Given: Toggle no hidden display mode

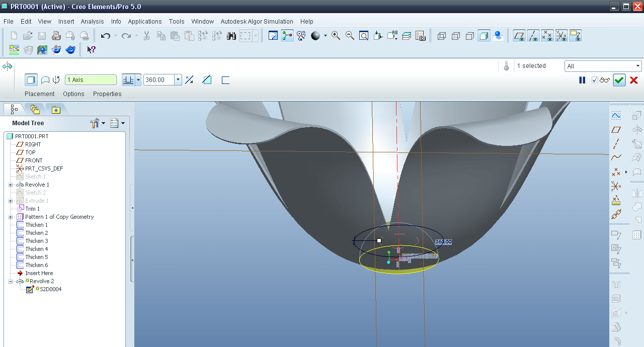Looking at the screenshot, I should [470, 36].
